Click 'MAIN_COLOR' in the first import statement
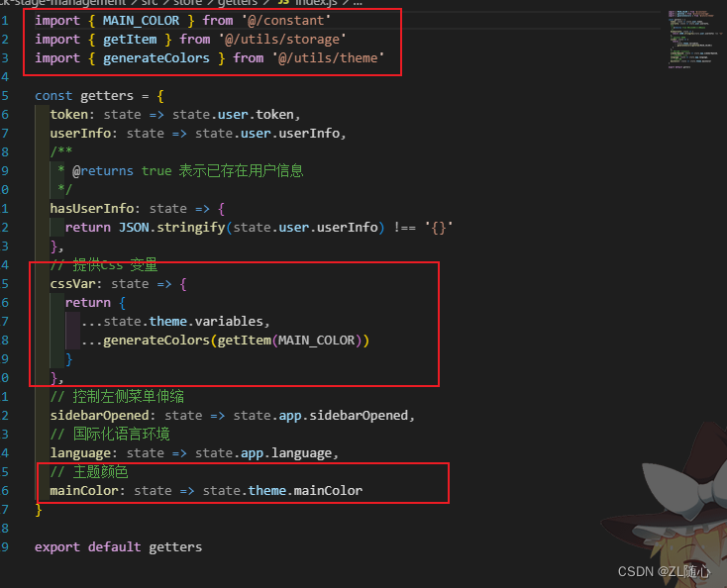The height and width of the screenshot is (588, 727). pos(141,21)
